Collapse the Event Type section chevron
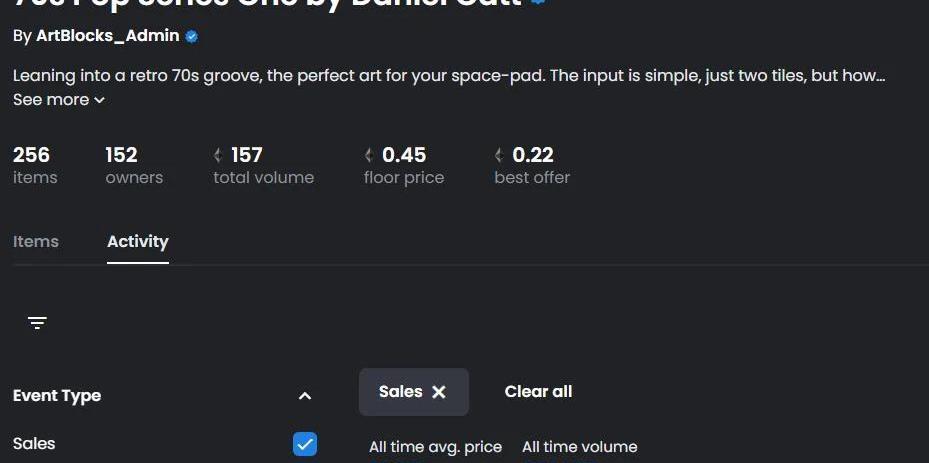This screenshot has width=929, height=463. coord(305,396)
